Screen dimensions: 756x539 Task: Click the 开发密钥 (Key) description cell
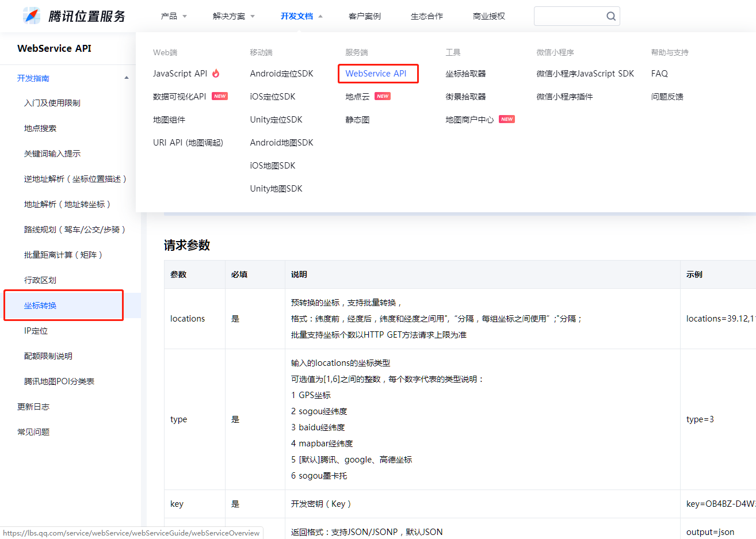(x=482, y=504)
